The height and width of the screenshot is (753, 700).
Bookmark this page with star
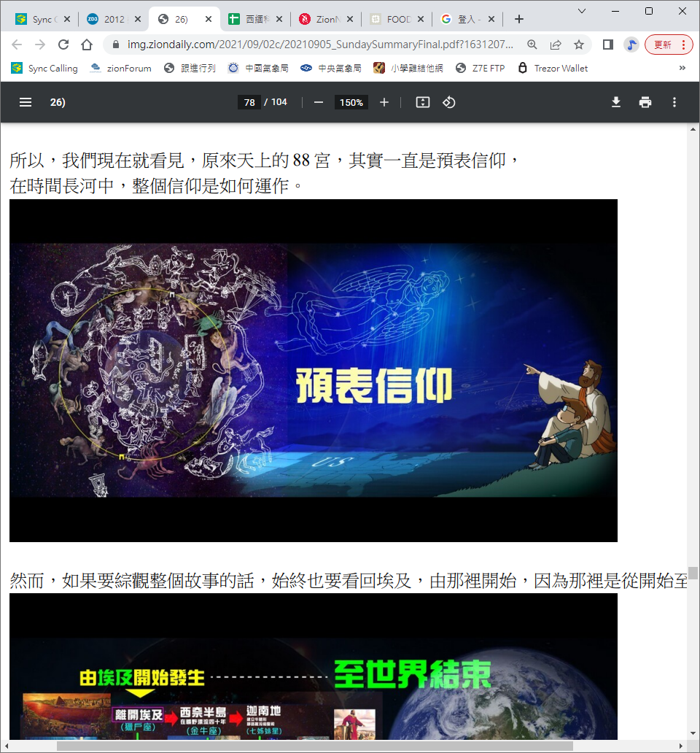579,45
